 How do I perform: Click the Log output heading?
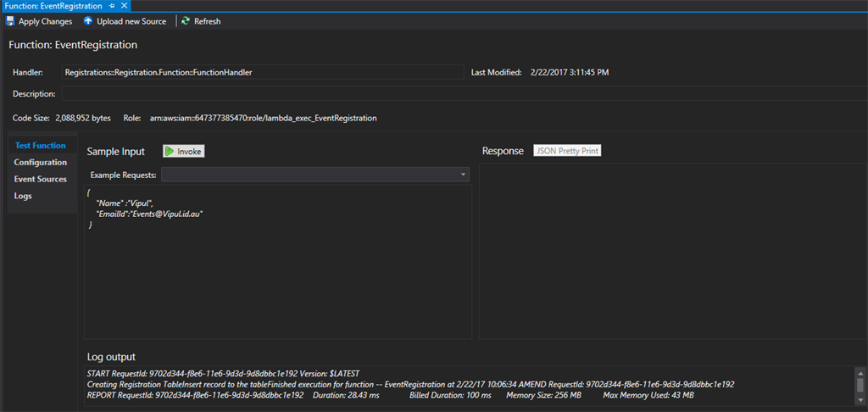(111, 357)
